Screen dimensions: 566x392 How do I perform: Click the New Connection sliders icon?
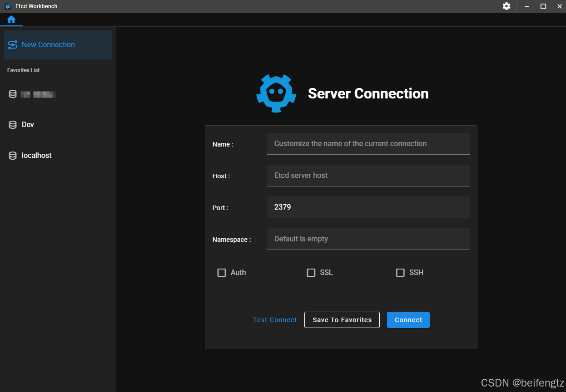tap(13, 45)
